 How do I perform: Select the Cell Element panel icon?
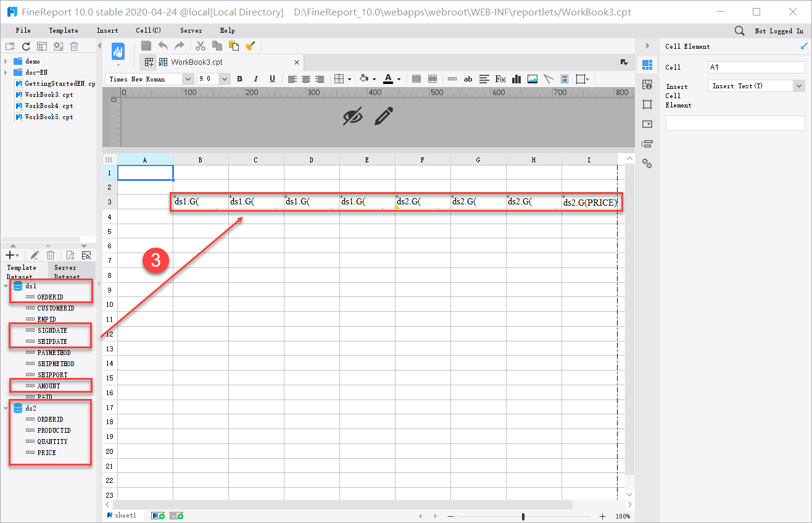pyautogui.click(x=647, y=64)
